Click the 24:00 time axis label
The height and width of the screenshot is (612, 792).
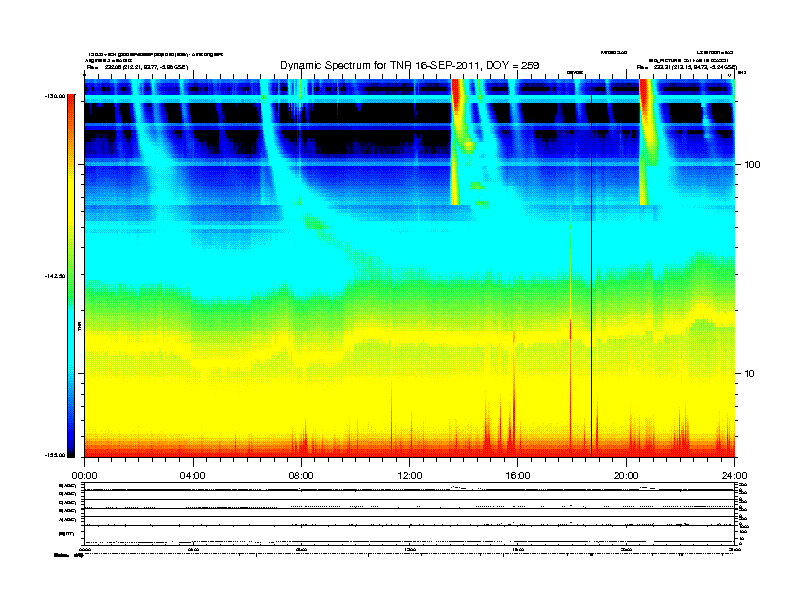click(x=734, y=476)
